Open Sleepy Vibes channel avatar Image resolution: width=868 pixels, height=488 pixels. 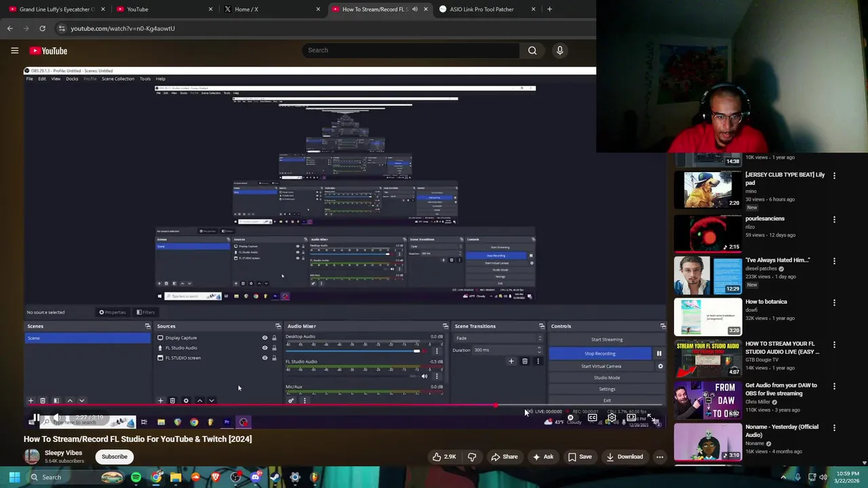tap(32, 456)
